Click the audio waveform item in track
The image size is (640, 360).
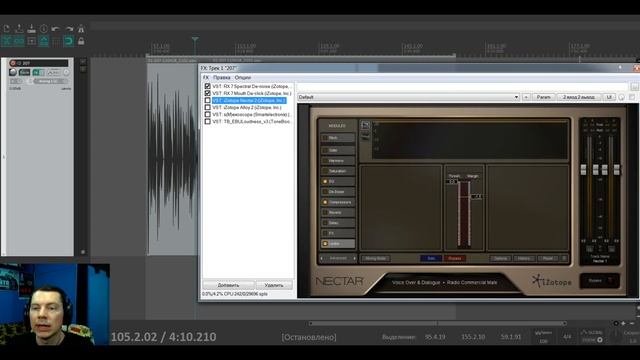[172, 159]
